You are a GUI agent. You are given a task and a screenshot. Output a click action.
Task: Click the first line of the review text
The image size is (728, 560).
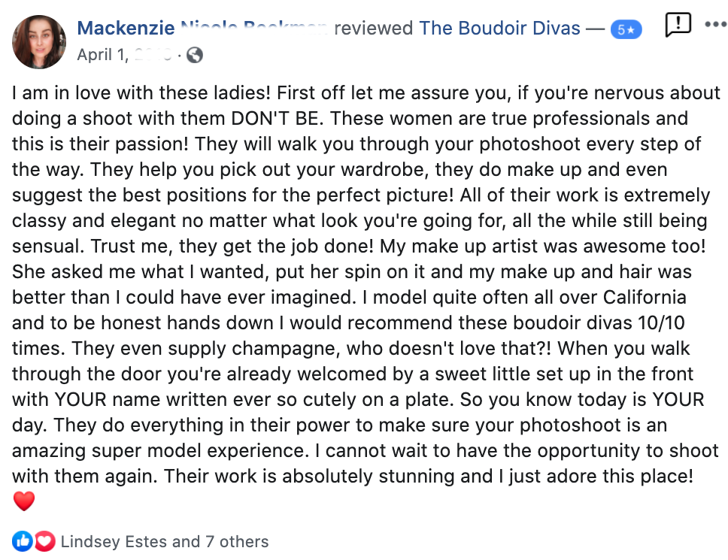pos(366,92)
